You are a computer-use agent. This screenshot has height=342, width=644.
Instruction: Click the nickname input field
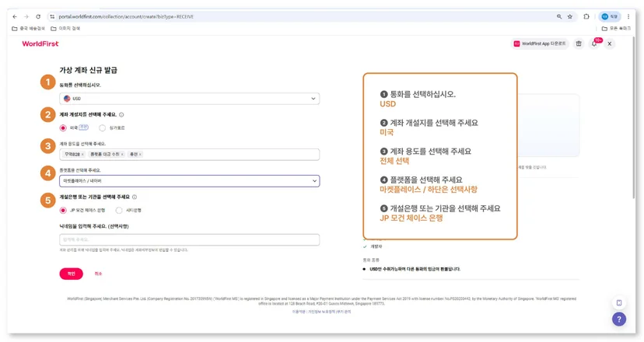189,239
